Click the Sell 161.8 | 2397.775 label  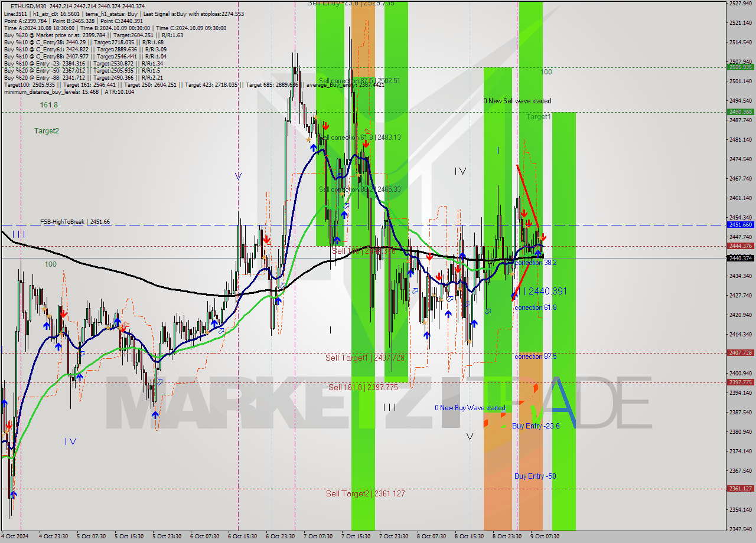coord(363,387)
